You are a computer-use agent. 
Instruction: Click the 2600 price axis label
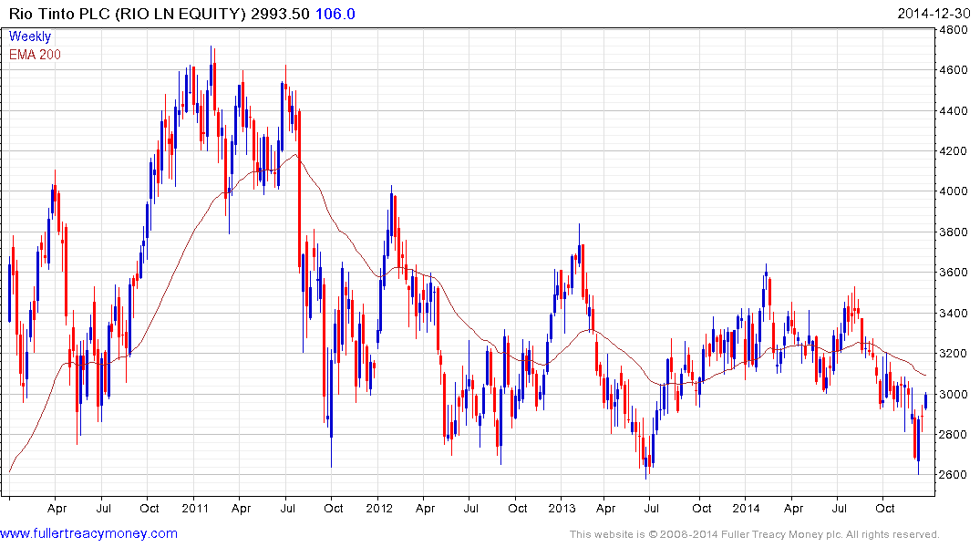[x=954, y=474]
